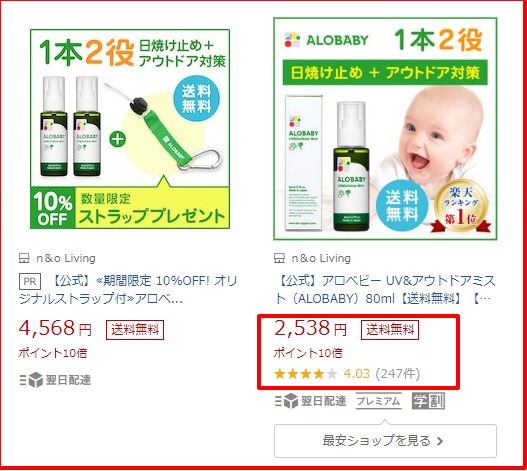Click the shop icon beside left n&o Living
527x471 pixels.
coord(24,258)
